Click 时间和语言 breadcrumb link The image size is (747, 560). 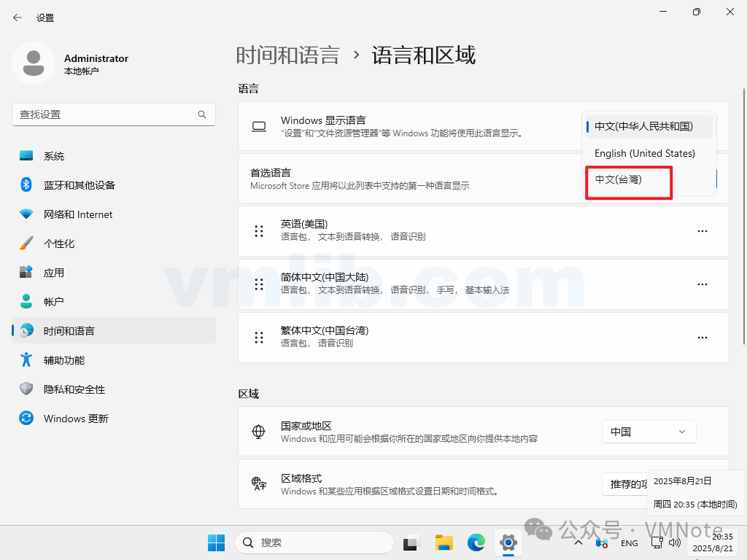click(x=287, y=55)
